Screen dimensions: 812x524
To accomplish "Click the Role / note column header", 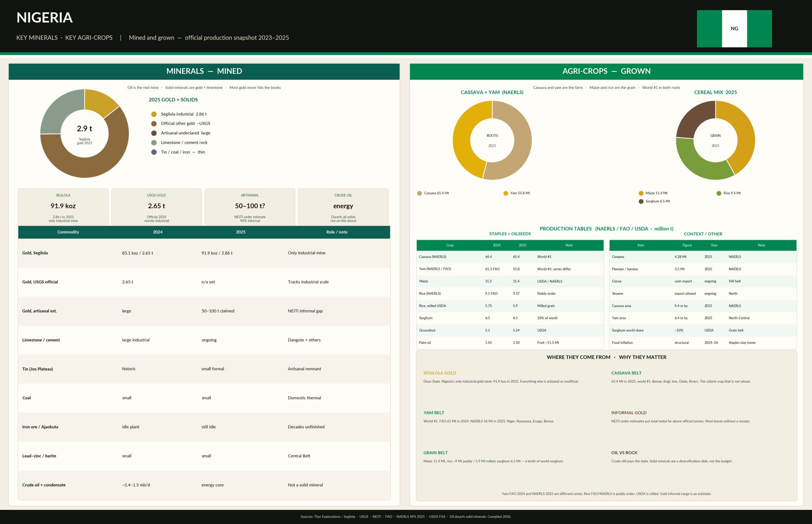I will pos(337,232).
